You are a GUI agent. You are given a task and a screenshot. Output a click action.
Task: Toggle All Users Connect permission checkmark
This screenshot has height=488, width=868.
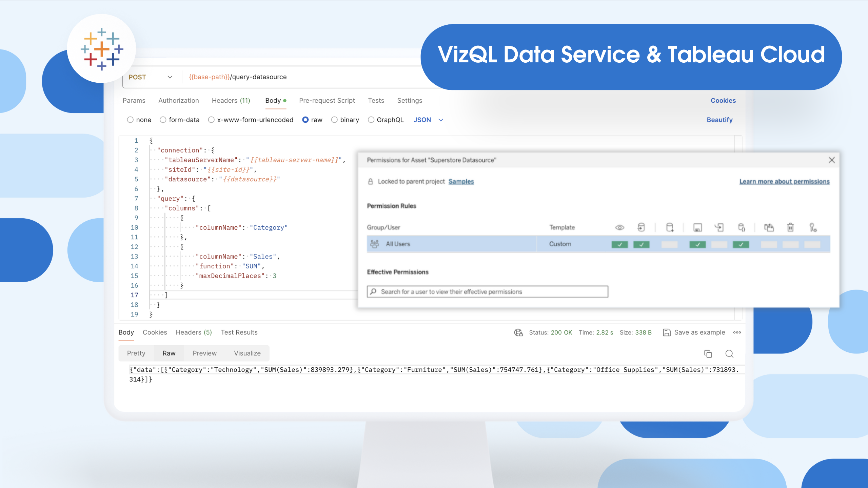coord(641,244)
